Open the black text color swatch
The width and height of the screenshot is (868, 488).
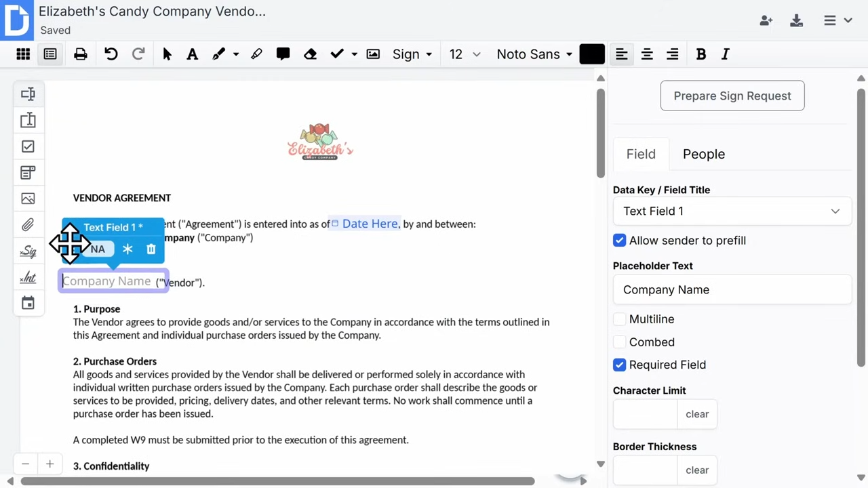tap(592, 54)
